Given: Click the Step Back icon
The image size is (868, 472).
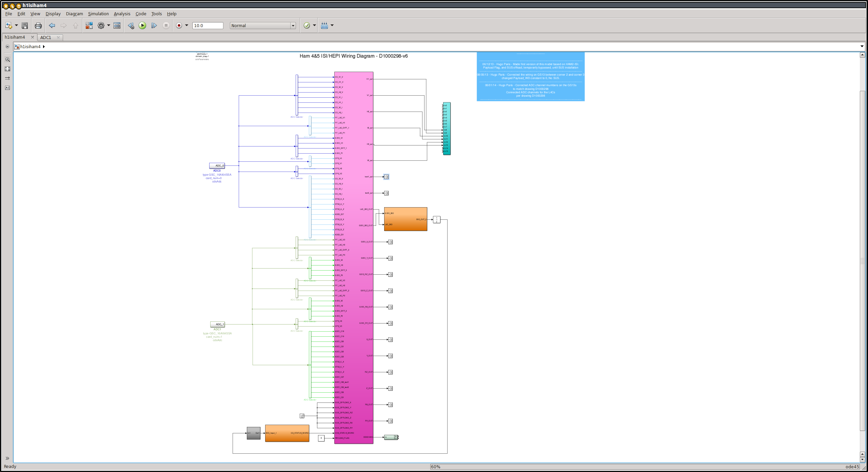Looking at the screenshot, I should click(131, 25).
